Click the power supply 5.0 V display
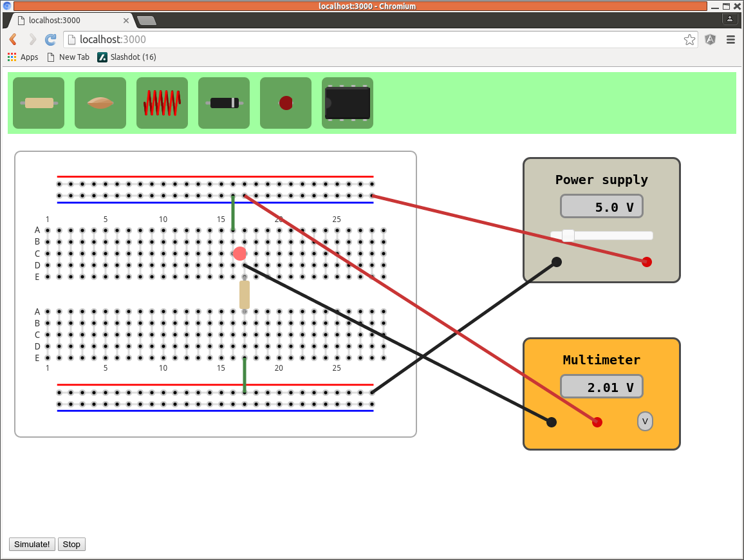Viewport: 744px width, 560px height. [602, 207]
